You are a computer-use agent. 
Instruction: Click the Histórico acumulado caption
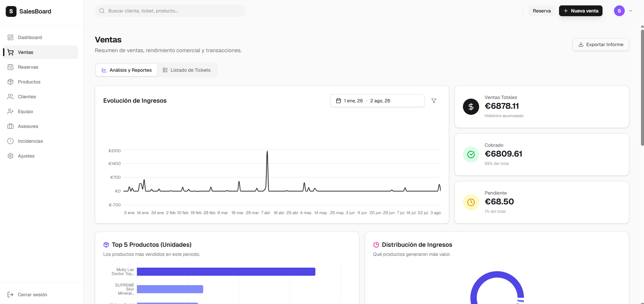tap(504, 116)
